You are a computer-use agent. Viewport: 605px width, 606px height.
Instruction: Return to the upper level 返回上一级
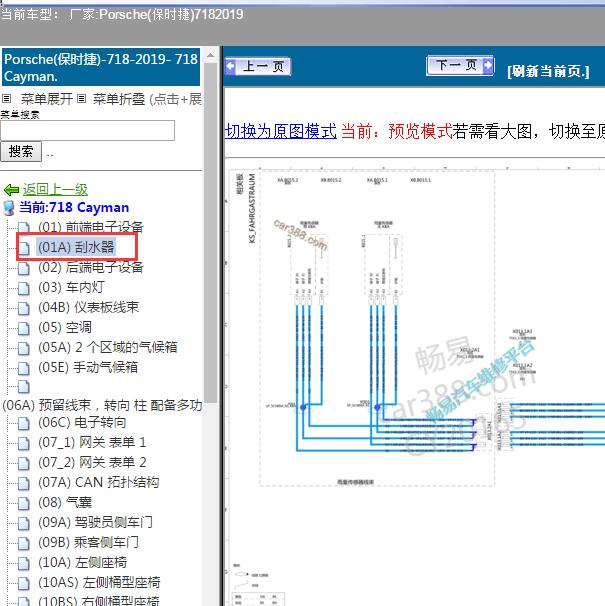pos(55,190)
